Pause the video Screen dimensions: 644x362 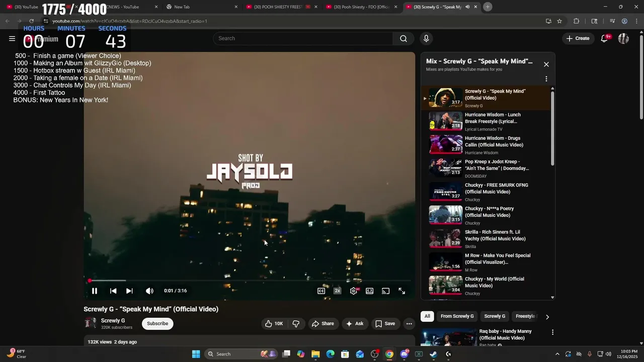pyautogui.click(x=95, y=291)
